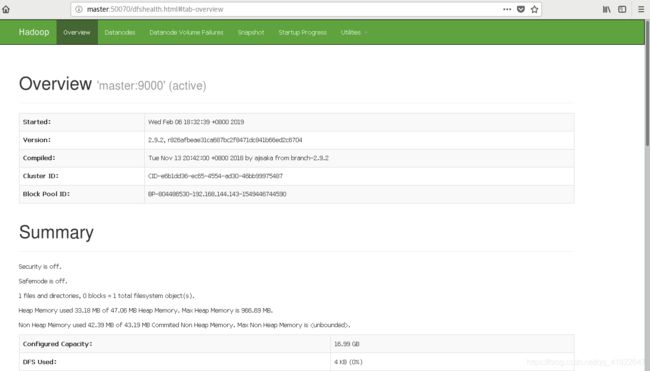650x371 pixels.
Task: Open the site information icon in the address bar
Action: [x=79, y=9]
